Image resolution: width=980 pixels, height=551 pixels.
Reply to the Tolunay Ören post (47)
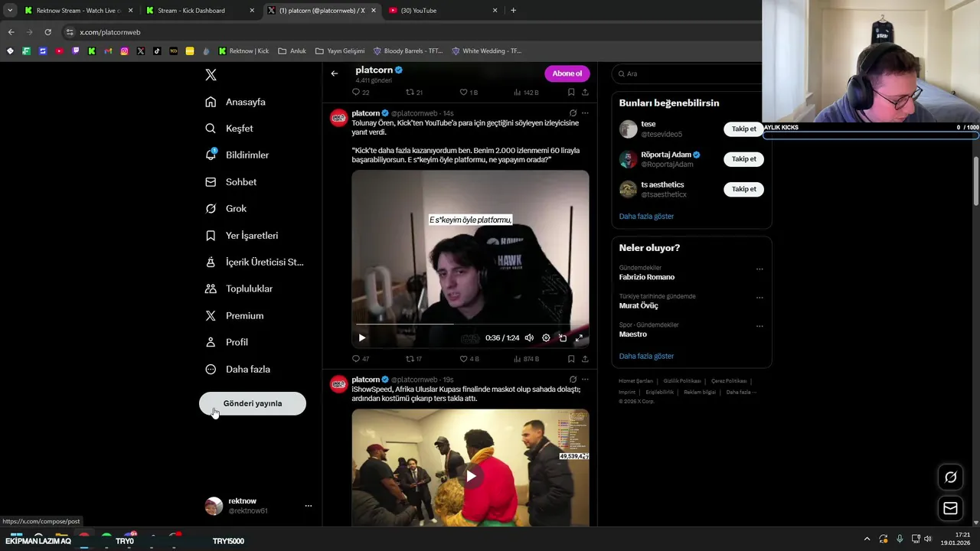(361, 358)
